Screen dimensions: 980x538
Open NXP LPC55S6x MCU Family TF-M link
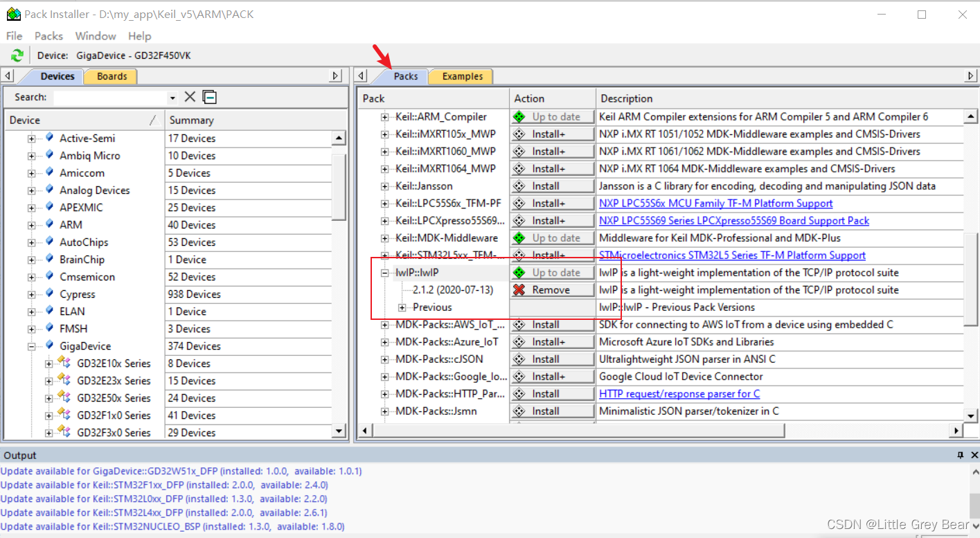(715, 204)
